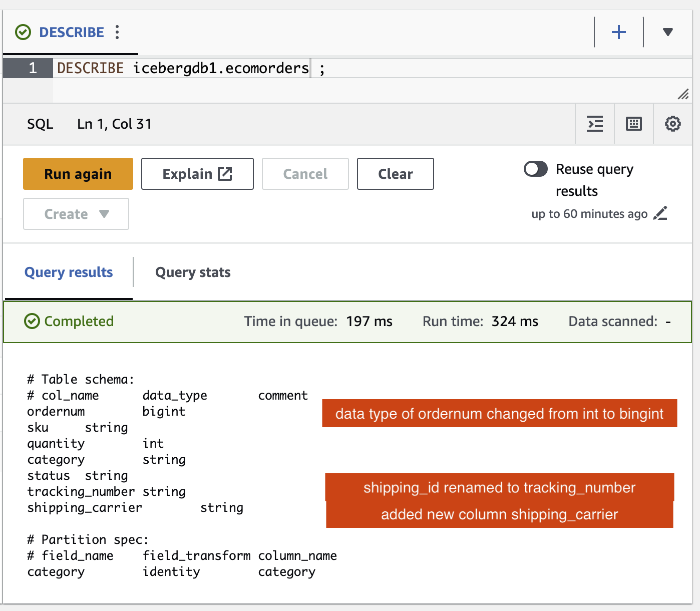Select the line number 1 gutter
This screenshot has height=611, width=700.
(28, 68)
